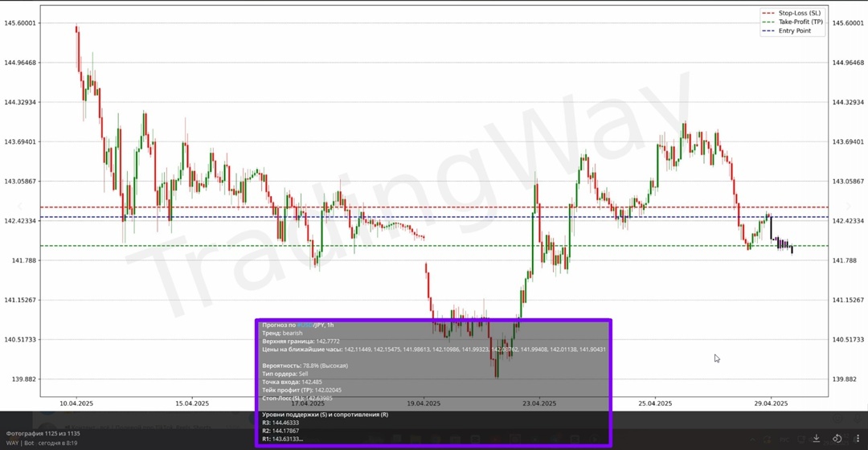This screenshot has height=450, width=868.
Task: Click the Entry Point legend entry
Action: point(787,31)
